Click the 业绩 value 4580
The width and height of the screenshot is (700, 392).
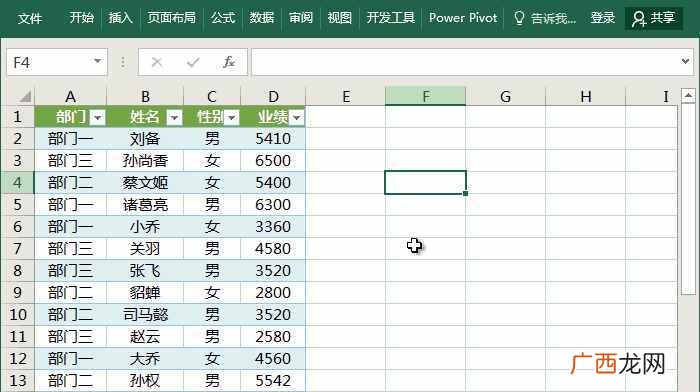[x=273, y=249]
